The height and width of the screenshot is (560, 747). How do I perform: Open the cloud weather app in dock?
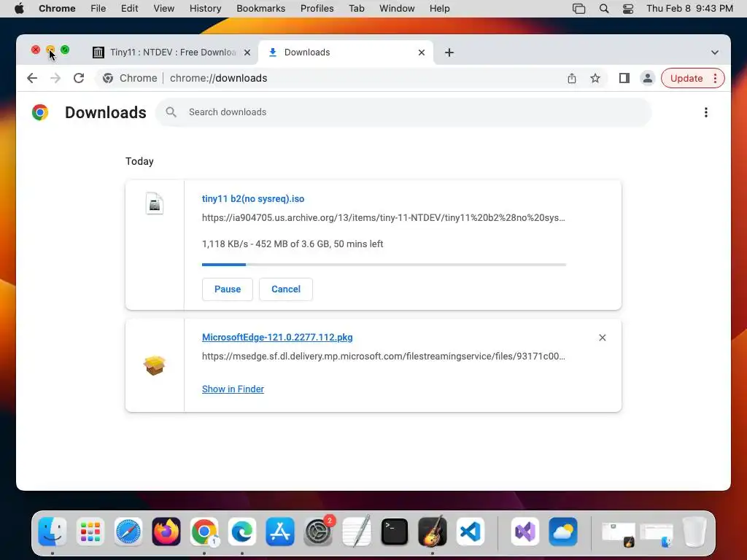[563, 532]
